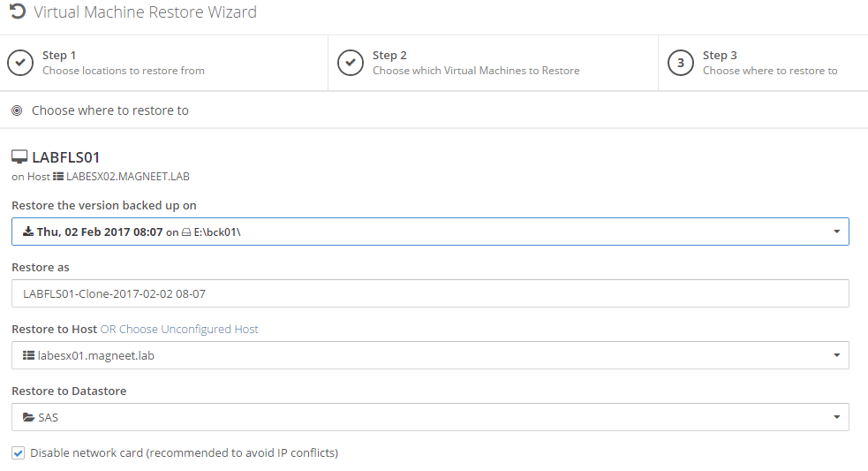Click the 'Disable network card' label text
Image resolution: width=868 pixels, height=471 pixels.
pos(184,453)
